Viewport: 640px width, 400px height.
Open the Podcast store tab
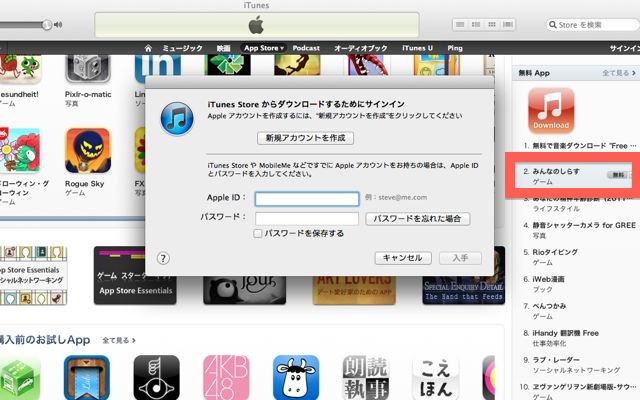click(306, 48)
